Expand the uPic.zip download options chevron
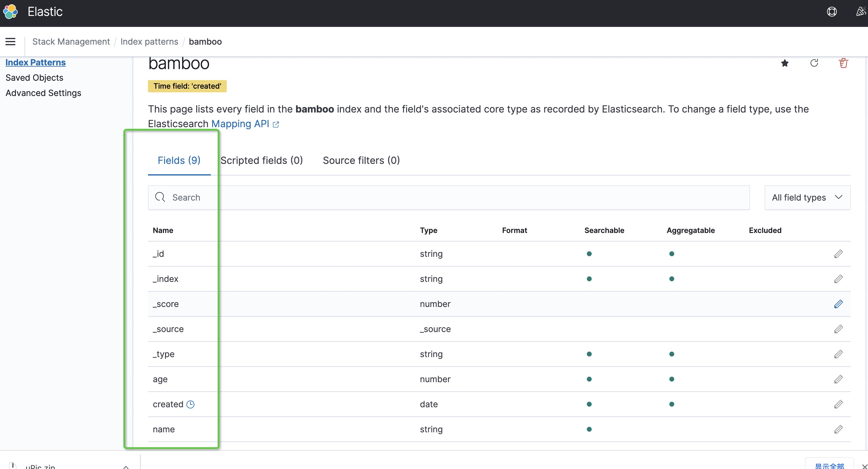The height and width of the screenshot is (469, 868). [x=126, y=467]
